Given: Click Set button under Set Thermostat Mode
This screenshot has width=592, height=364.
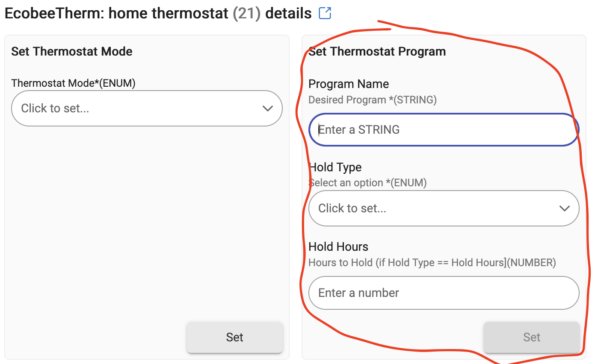Looking at the screenshot, I should pyautogui.click(x=235, y=337).
